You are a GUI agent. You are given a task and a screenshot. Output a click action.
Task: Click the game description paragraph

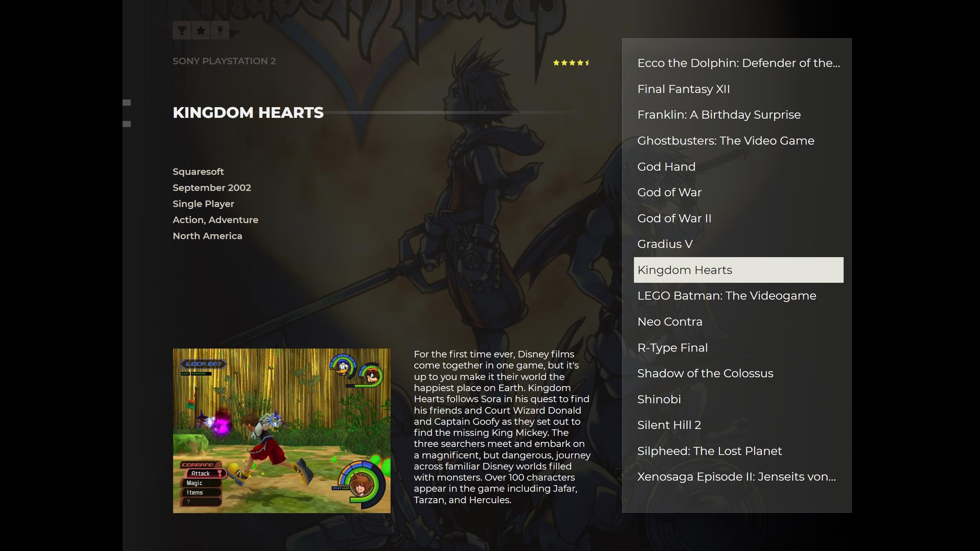click(502, 427)
